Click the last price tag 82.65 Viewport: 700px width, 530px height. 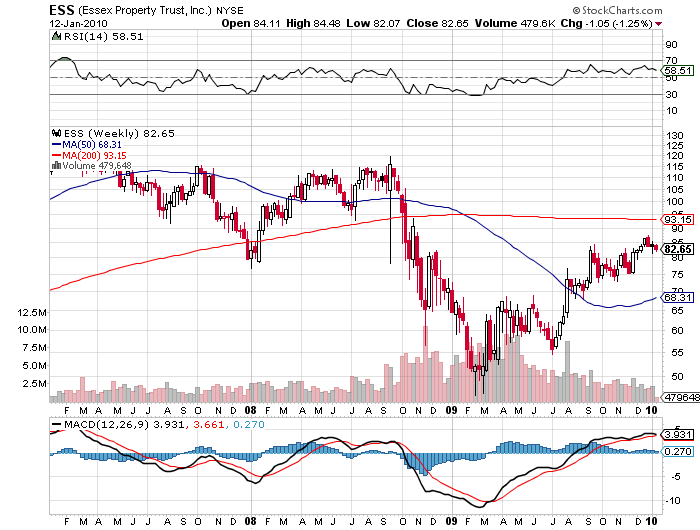pyautogui.click(x=678, y=249)
